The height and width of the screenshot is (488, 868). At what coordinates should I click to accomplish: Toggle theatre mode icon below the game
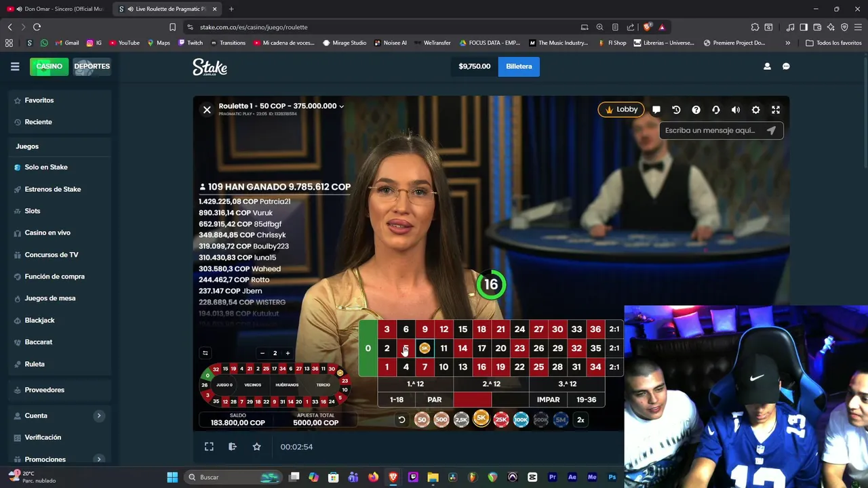point(233,447)
